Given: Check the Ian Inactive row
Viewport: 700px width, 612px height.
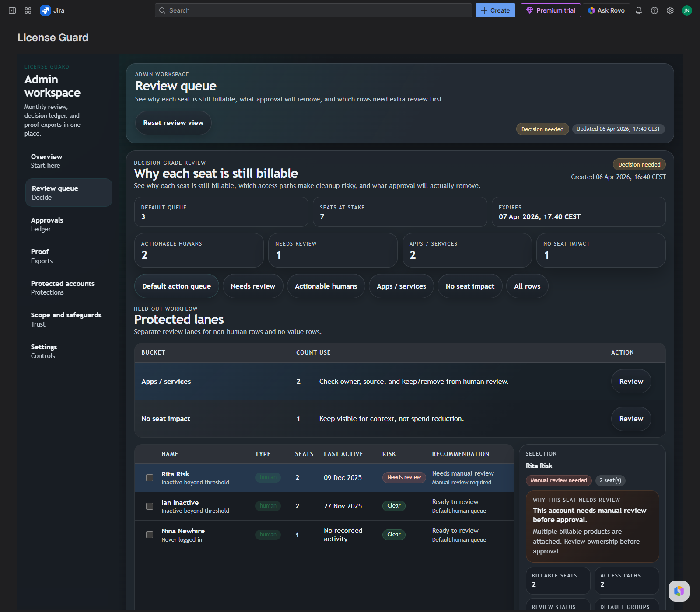Looking at the screenshot, I should coord(149,506).
